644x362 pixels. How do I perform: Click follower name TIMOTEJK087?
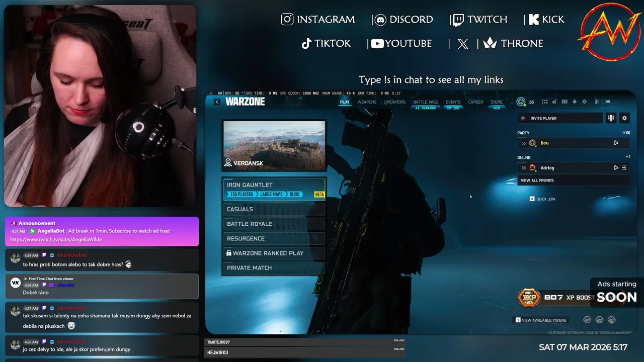218,342
